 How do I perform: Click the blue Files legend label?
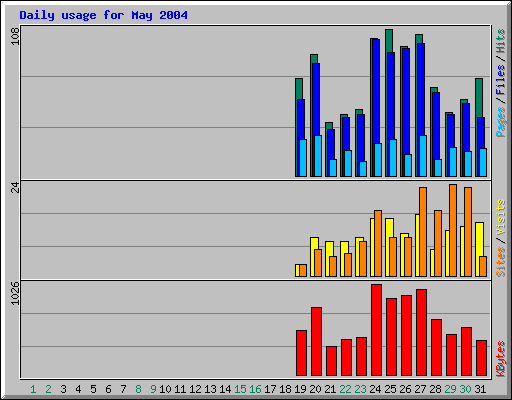pyautogui.click(x=500, y=80)
